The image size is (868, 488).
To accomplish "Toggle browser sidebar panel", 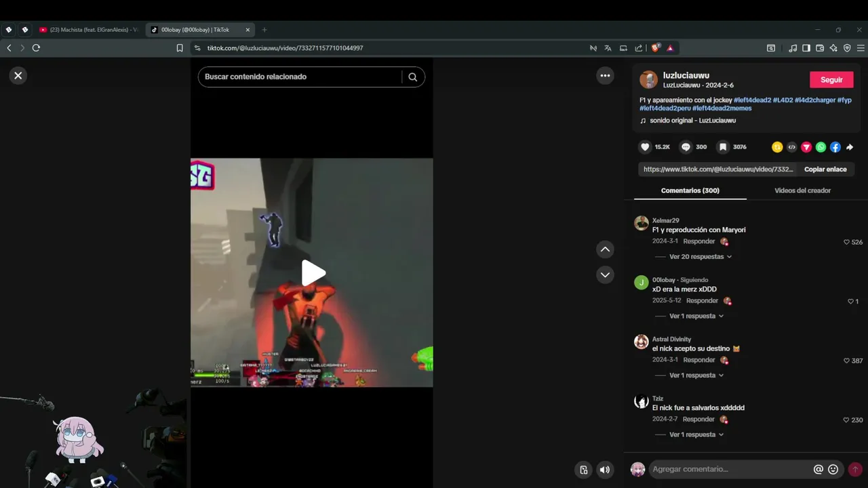I will pos(806,48).
